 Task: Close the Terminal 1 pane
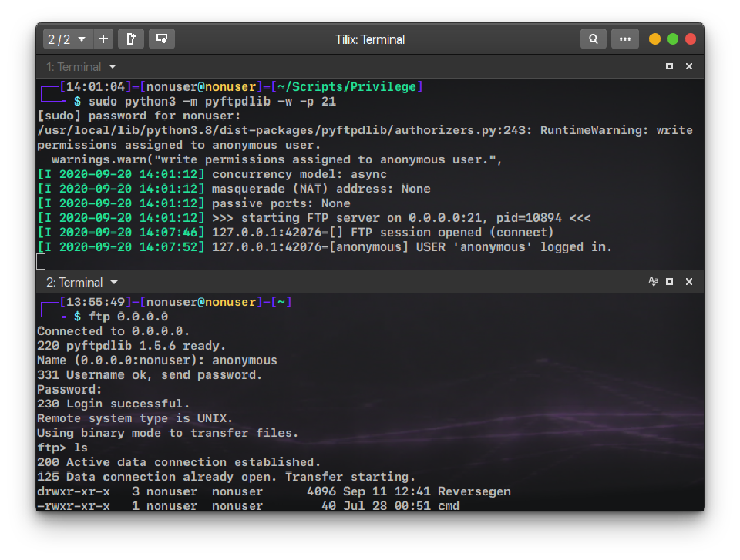tap(689, 66)
